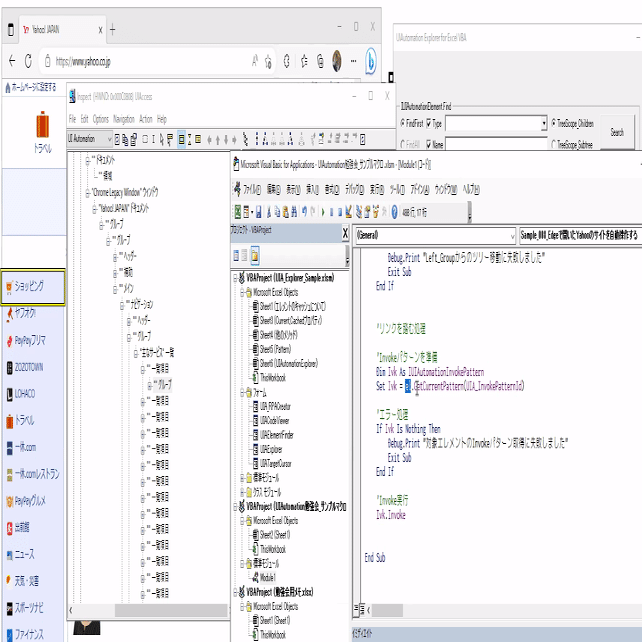Click the blue Help question mark icon in VBA

click(x=394, y=212)
